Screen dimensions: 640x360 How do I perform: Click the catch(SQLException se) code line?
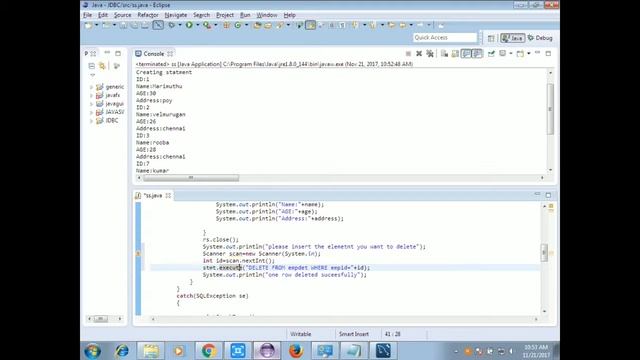(x=212, y=296)
